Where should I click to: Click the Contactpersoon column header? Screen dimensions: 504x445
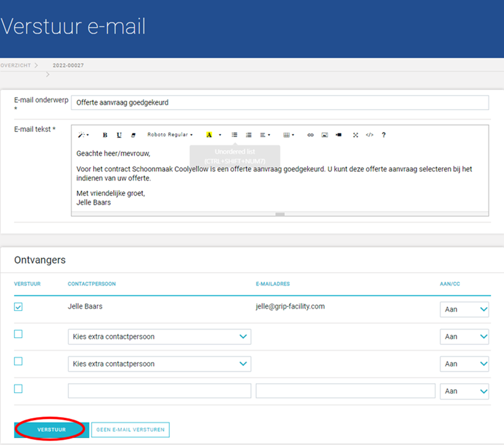[x=92, y=284]
